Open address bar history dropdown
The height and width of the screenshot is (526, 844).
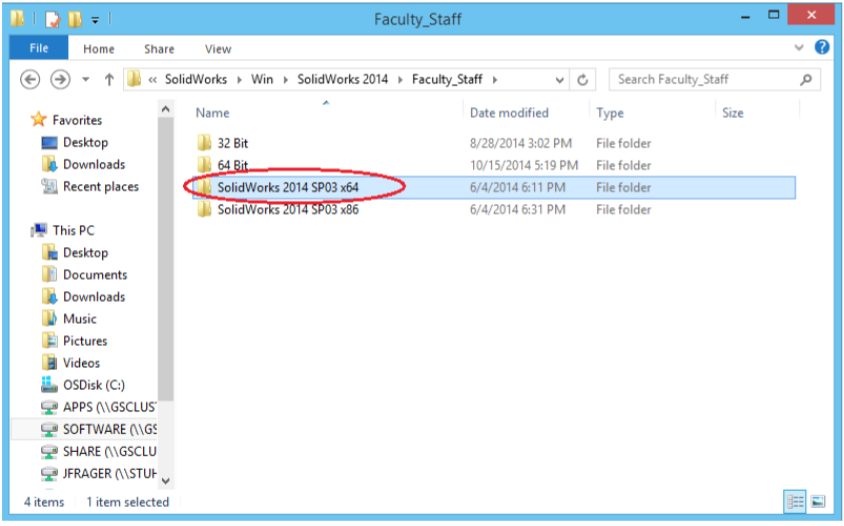click(559, 80)
